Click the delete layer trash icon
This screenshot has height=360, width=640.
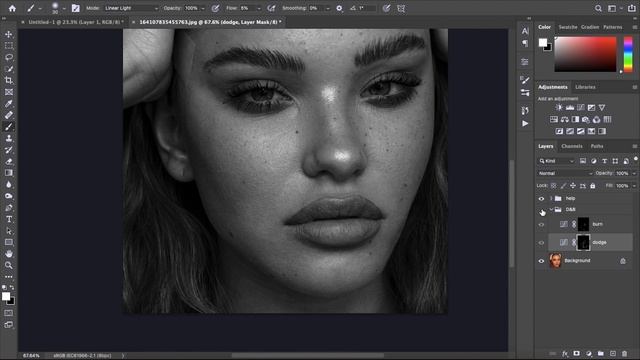(x=624, y=353)
